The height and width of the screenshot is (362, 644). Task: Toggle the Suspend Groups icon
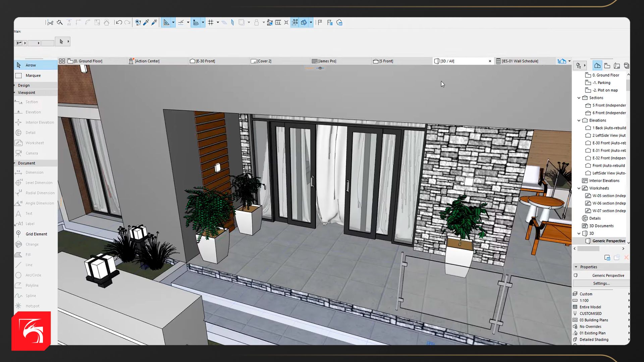pyautogui.click(x=295, y=22)
